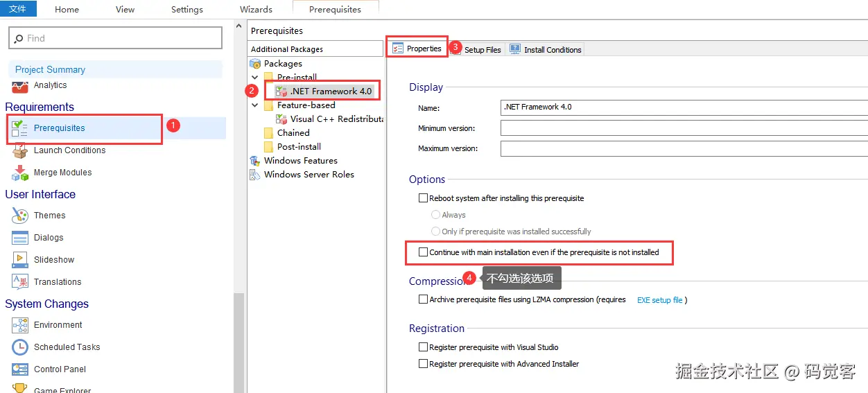This screenshot has width=868, height=393.
Task: Click the Control Panel icon
Action: click(x=20, y=369)
